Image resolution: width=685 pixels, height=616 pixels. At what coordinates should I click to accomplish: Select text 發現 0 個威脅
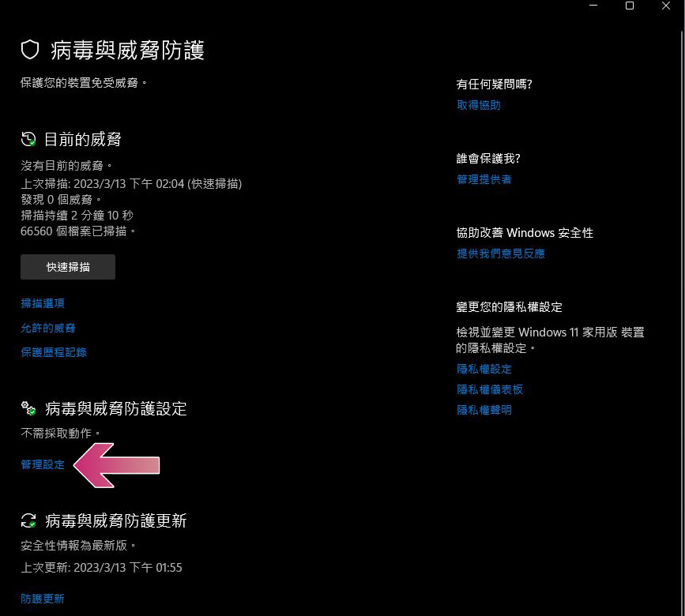tap(56, 200)
